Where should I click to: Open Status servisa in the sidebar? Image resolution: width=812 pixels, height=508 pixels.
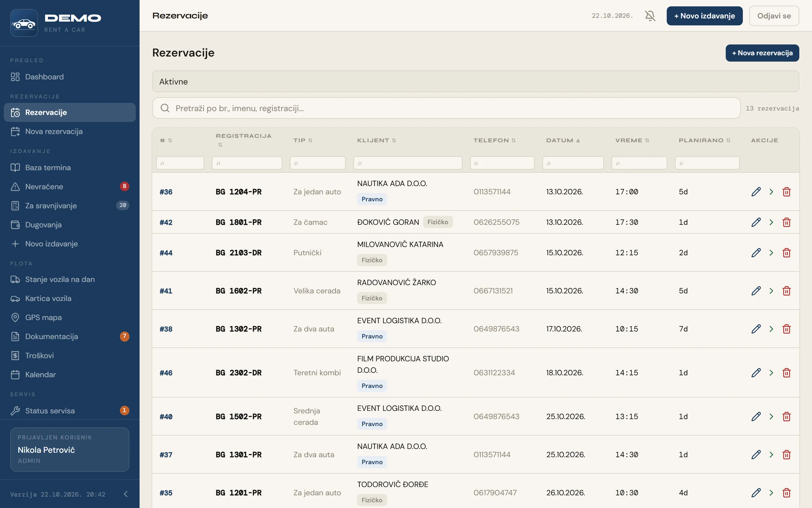[70, 411]
